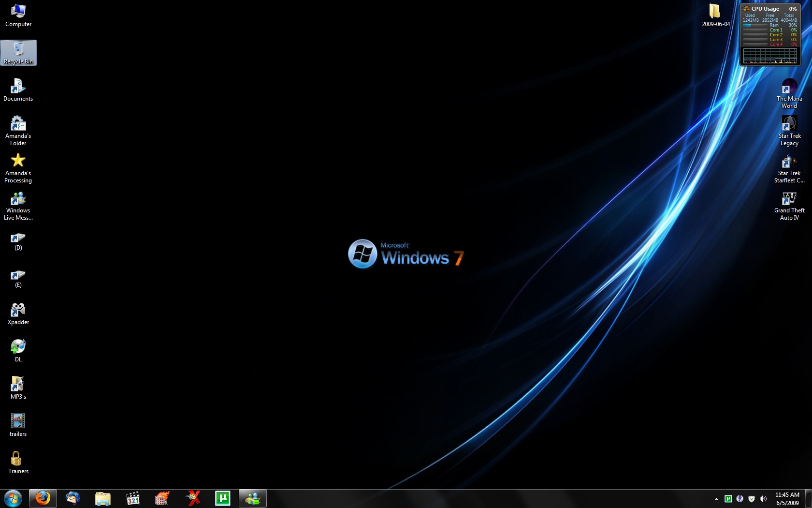Select The Mana World shortcut
812x508 pixels.
click(789, 93)
